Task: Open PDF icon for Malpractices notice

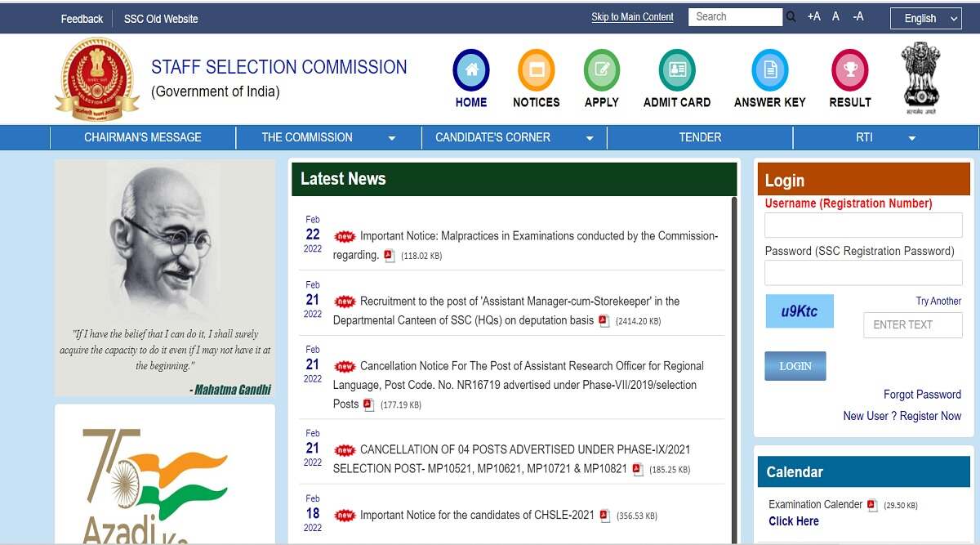Action: coord(390,256)
